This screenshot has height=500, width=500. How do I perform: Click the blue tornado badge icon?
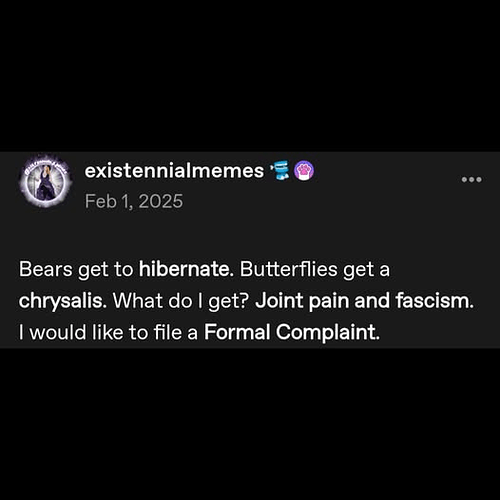click(x=281, y=170)
